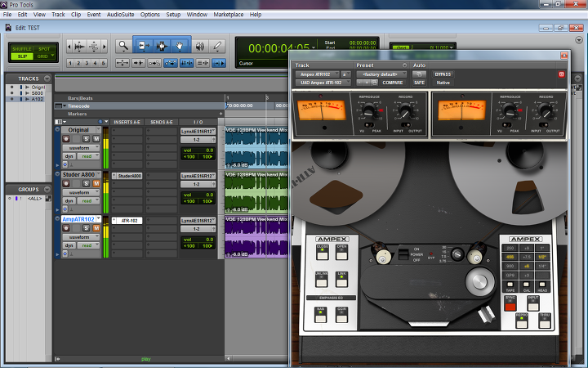Click the Timecode ruler at 00:00:00:00
Image resolution: width=588 pixels, height=368 pixels.
pos(240,105)
